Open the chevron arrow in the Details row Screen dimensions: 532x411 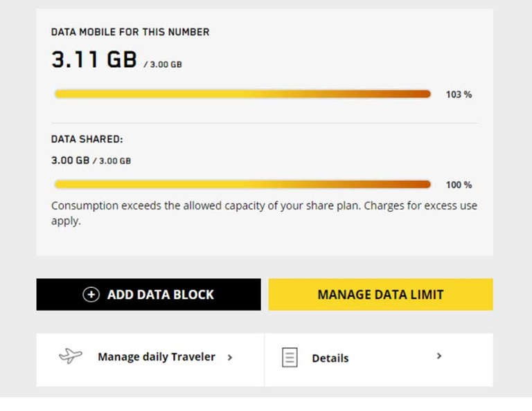439,356
